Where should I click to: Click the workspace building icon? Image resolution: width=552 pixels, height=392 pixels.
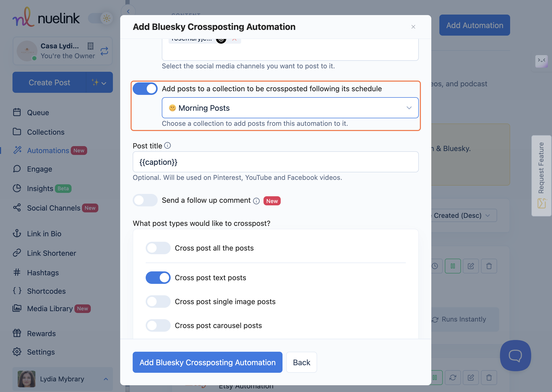pyautogui.click(x=90, y=46)
